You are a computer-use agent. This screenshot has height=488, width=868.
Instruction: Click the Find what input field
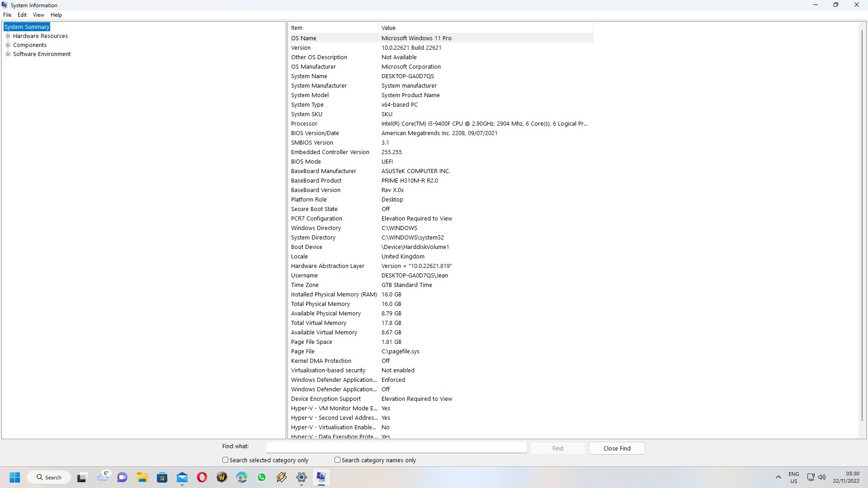[x=396, y=447]
